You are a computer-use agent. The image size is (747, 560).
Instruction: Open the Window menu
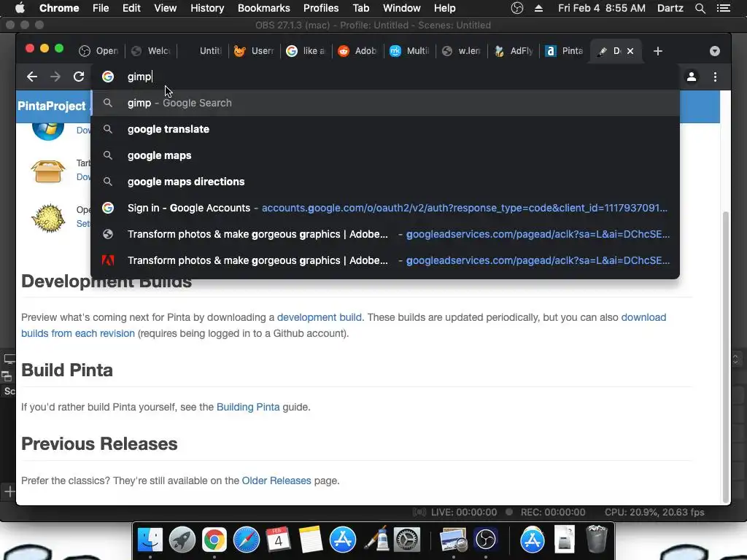[402, 8]
